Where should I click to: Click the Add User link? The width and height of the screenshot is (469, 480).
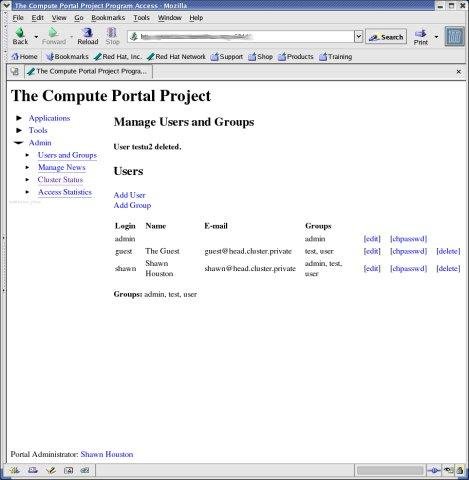[x=129, y=195]
